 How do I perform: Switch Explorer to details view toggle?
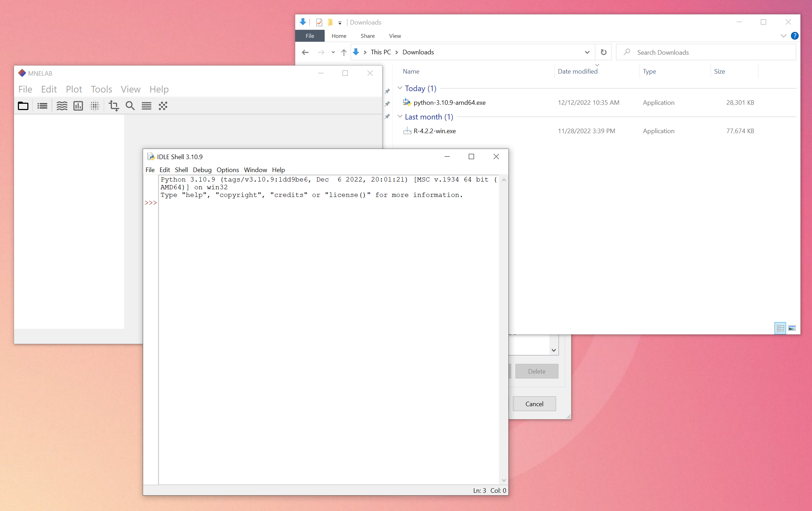tap(780, 328)
